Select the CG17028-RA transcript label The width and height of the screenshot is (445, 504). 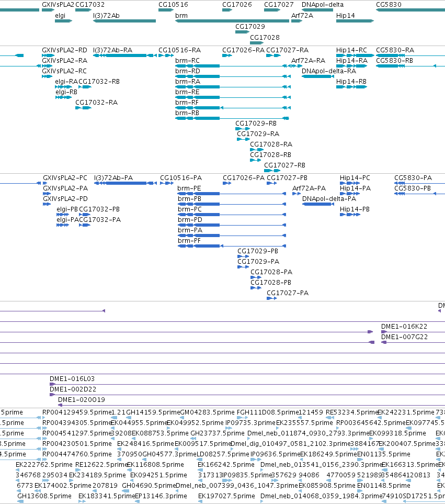(271, 144)
